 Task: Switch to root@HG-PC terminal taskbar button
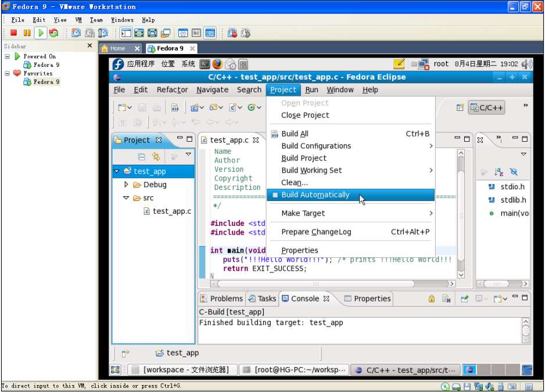click(294, 370)
